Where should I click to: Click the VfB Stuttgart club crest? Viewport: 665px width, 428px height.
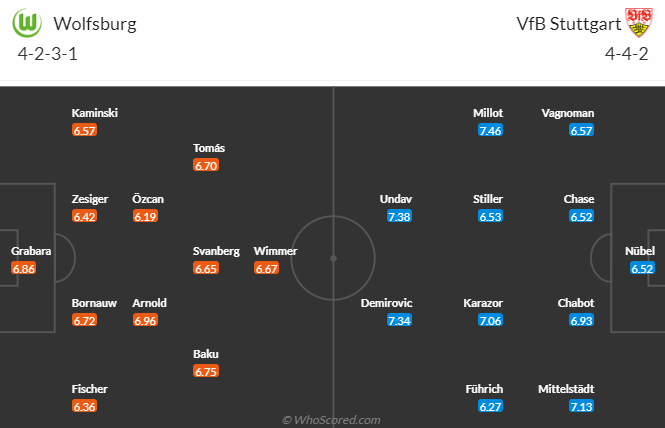pos(636,22)
